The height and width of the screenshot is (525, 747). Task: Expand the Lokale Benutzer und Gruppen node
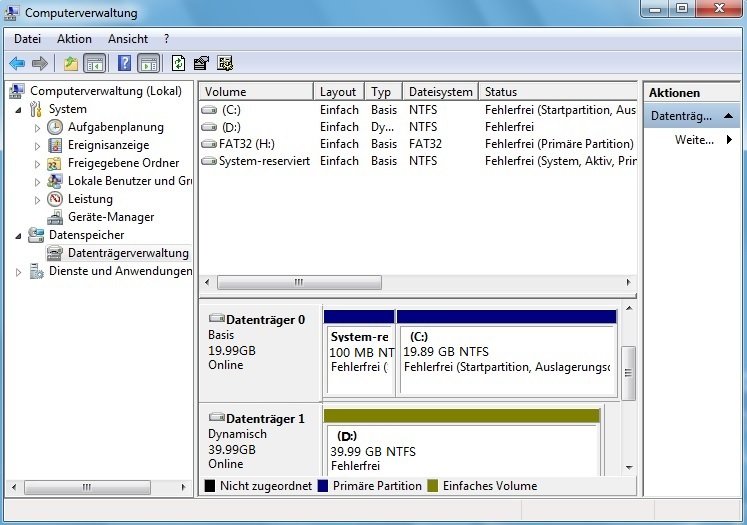point(37,182)
